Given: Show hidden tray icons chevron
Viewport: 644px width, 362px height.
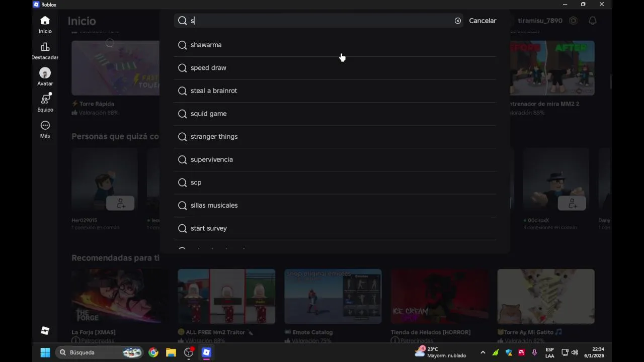Looking at the screenshot, I should pos(483,352).
